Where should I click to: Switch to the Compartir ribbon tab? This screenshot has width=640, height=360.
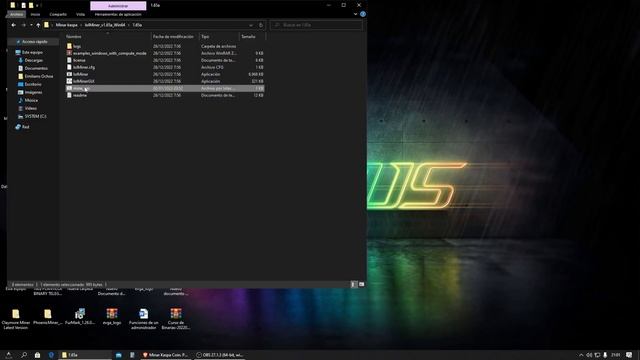[x=58, y=14]
